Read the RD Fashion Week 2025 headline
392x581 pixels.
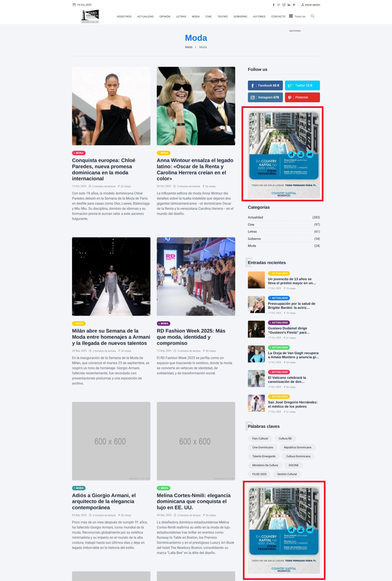191,337
